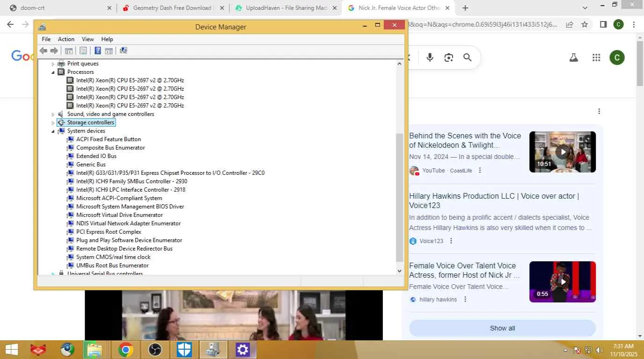
Task: Click the network icon in system tray
Action: (x=588, y=350)
